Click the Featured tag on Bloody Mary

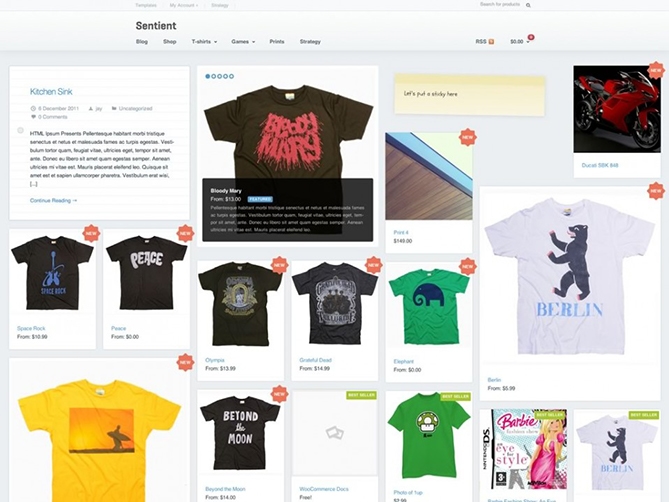259,199
